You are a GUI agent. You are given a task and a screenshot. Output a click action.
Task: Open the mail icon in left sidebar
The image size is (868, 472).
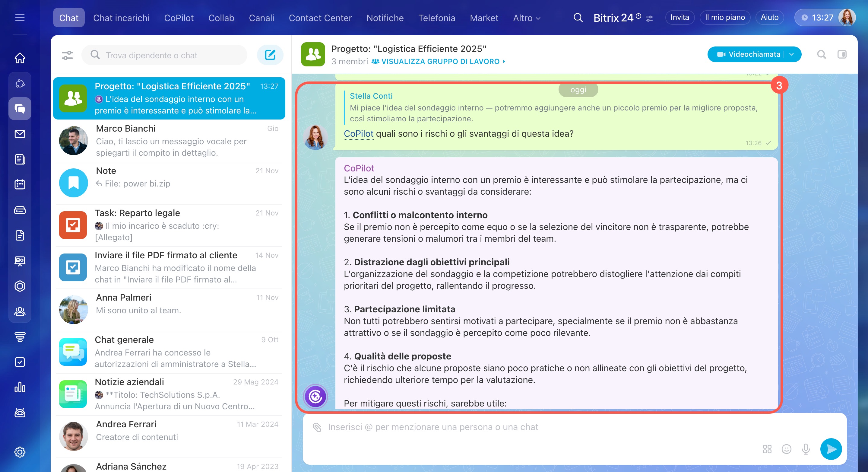[20, 134]
